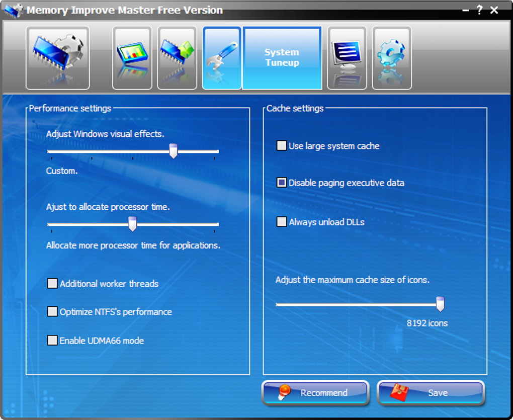Select the bar chart monitor icon
The image size is (513, 420).
click(x=132, y=58)
